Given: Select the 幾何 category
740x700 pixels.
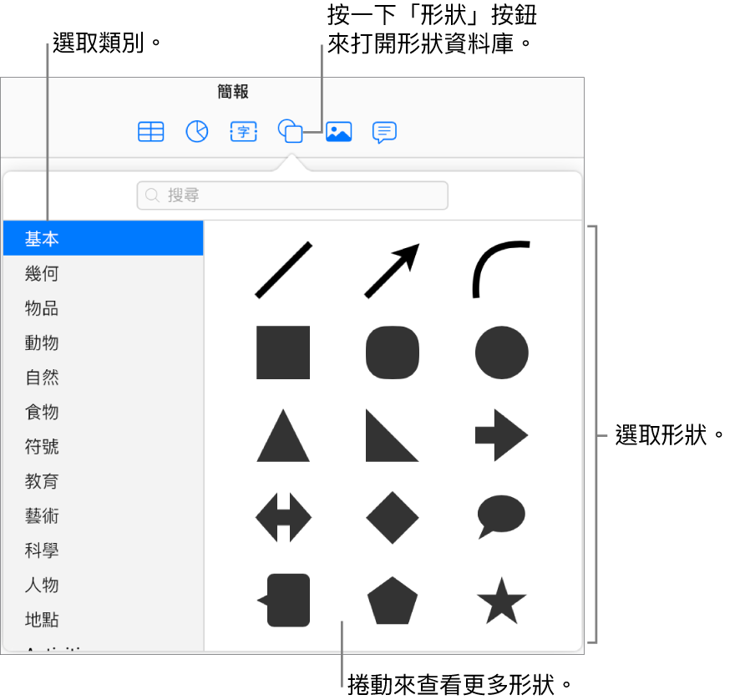Looking at the screenshot, I should point(104,273).
